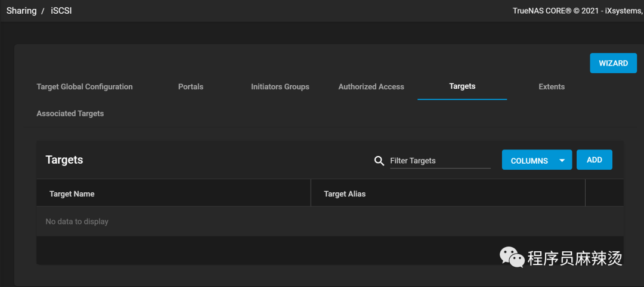The image size is (644, 287).
Task: Sort by the Target Name column header
Action: 72,194
